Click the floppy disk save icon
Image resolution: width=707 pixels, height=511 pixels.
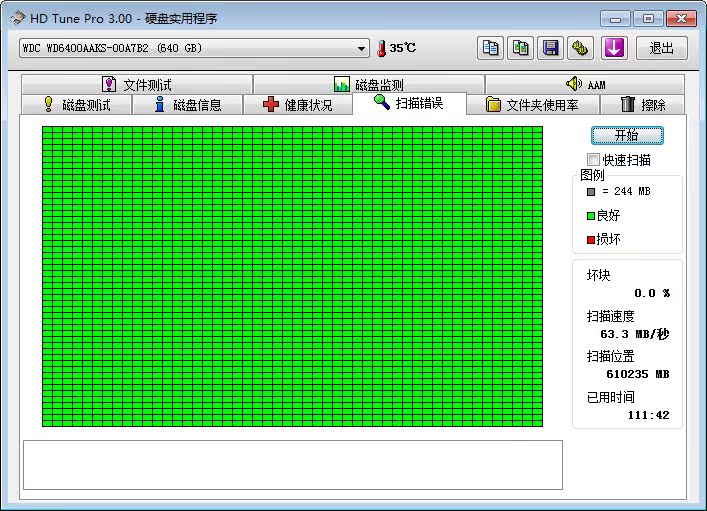pyautogui.click(x=550, y=48)
